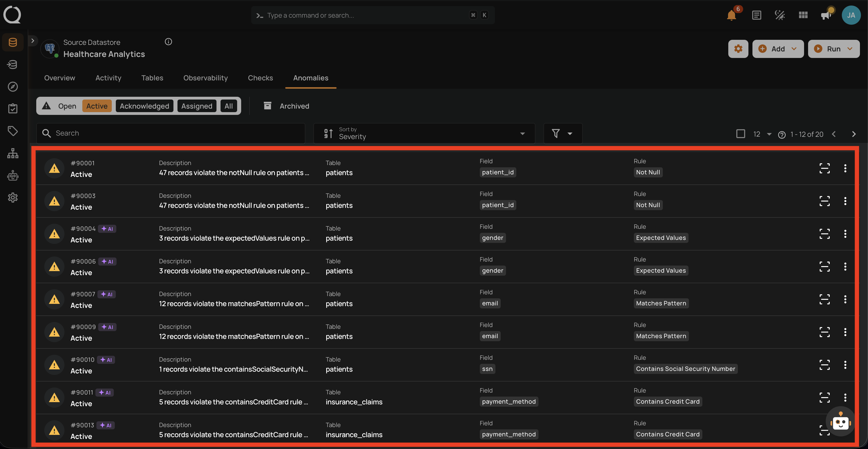868x449 pixels.
Task: Open the filter dropdown
Action: [x=563, y=134]
